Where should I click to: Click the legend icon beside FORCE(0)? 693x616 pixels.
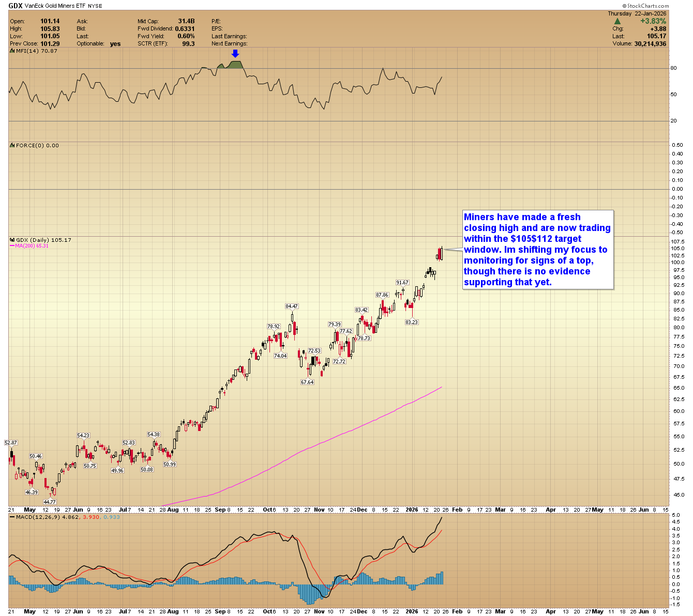click(x=12, y=145)
